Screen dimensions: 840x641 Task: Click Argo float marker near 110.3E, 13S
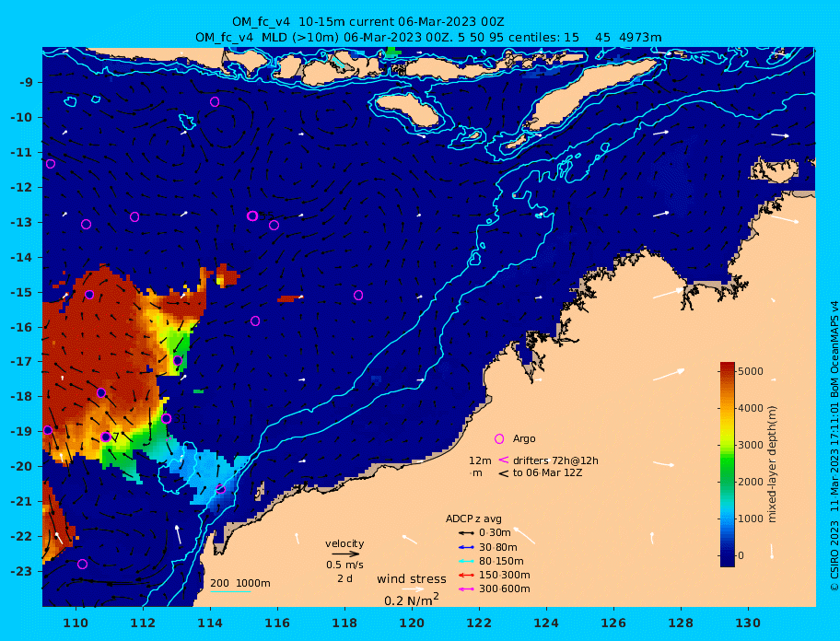coord(87,225)
